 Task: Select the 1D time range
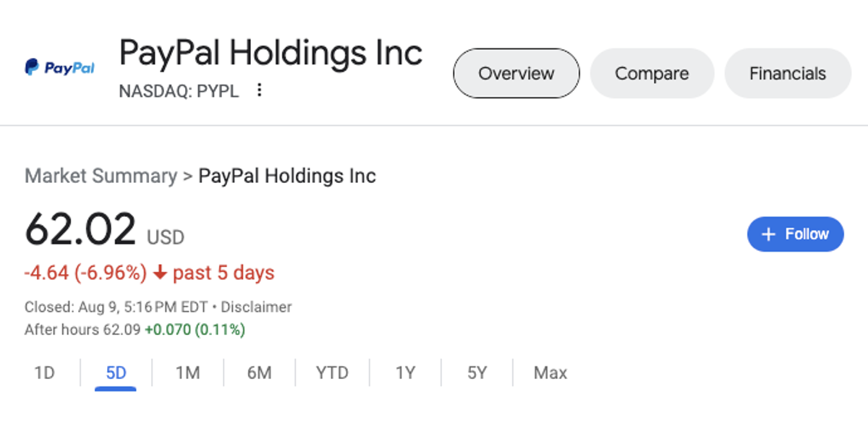44,373
